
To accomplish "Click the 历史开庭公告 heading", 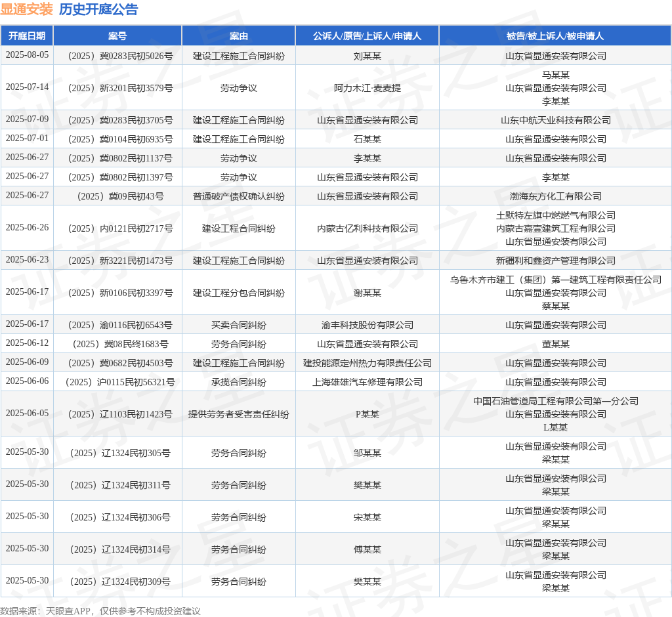I will (98, 9).
